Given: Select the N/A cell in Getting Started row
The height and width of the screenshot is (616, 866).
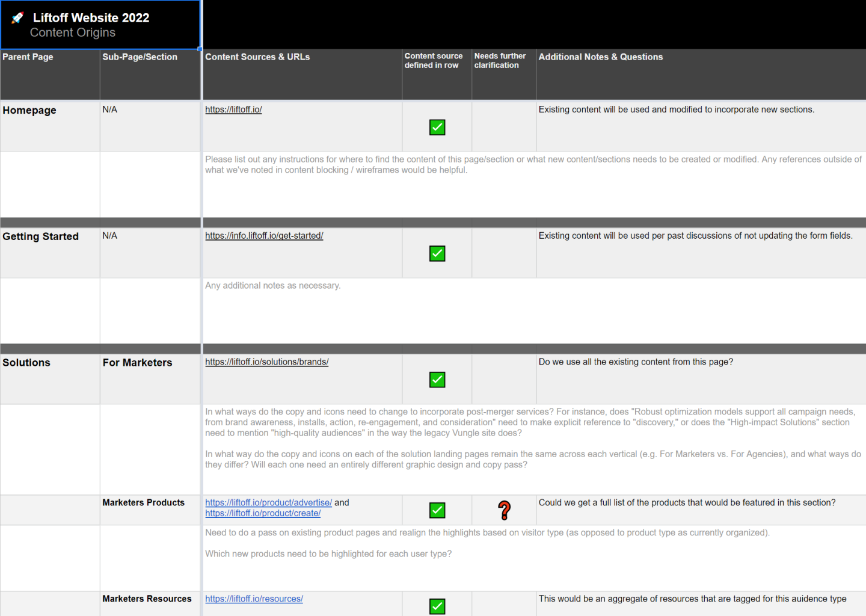Looking at the screenshot, I should pos(150,253).
